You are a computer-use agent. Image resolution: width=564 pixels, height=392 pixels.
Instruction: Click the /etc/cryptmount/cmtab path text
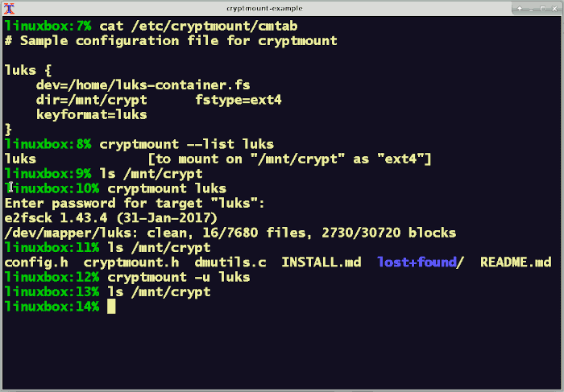pos(214,27)
